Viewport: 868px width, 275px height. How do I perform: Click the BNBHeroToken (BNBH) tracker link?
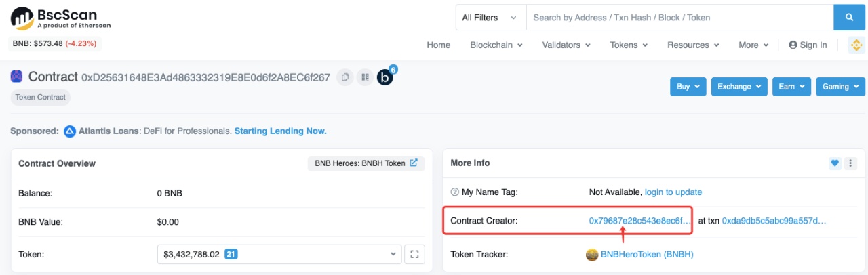pos(646,255)
